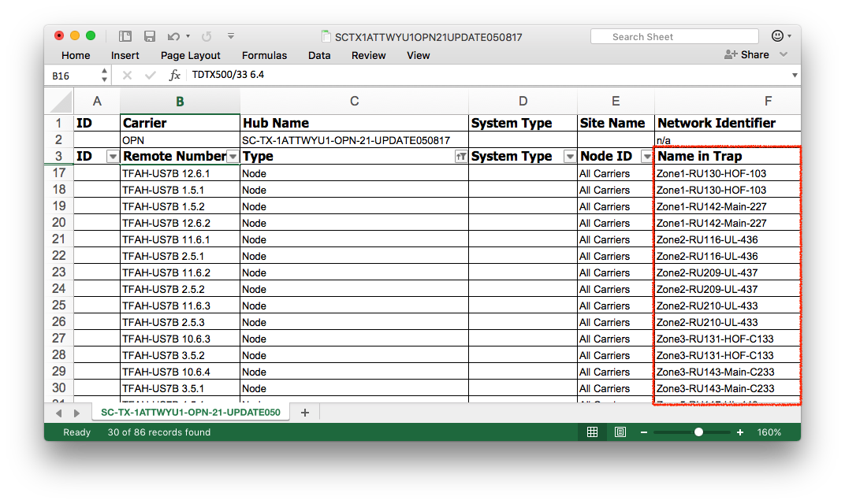Click the fx insert function icon
Viewport: 845px width, 504px height.
click(x=175, y=76)
